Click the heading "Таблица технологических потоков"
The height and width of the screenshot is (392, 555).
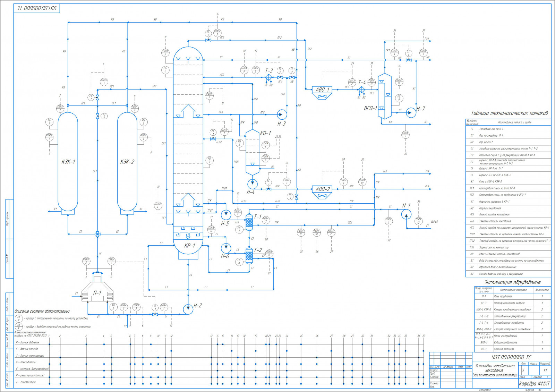[x=509, y=113]
